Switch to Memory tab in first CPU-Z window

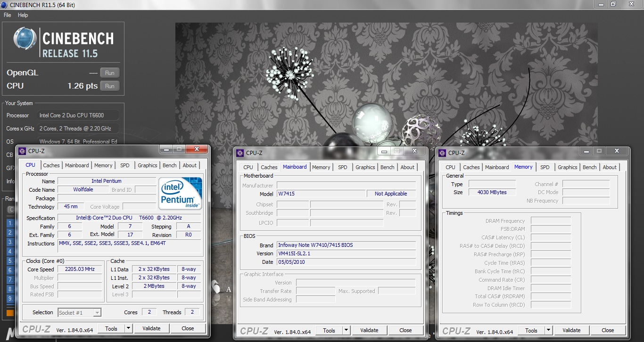(103, 165)
